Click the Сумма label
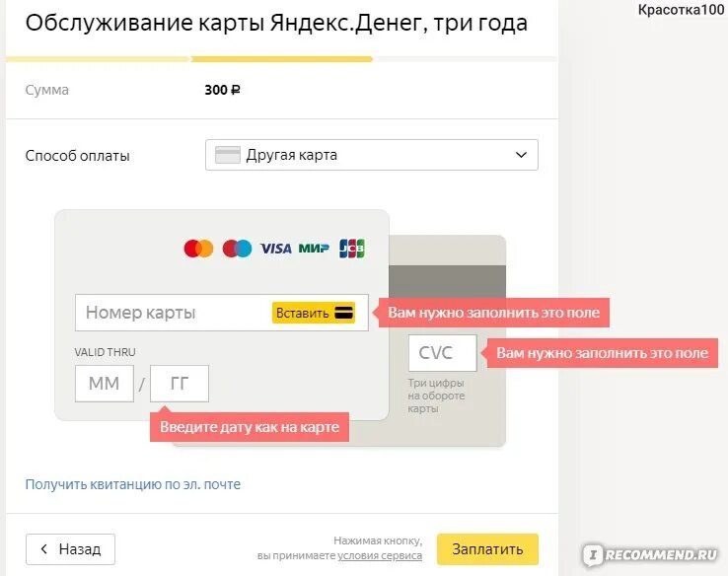This screenshot has width=728, height=576. [x=47, y=90]
